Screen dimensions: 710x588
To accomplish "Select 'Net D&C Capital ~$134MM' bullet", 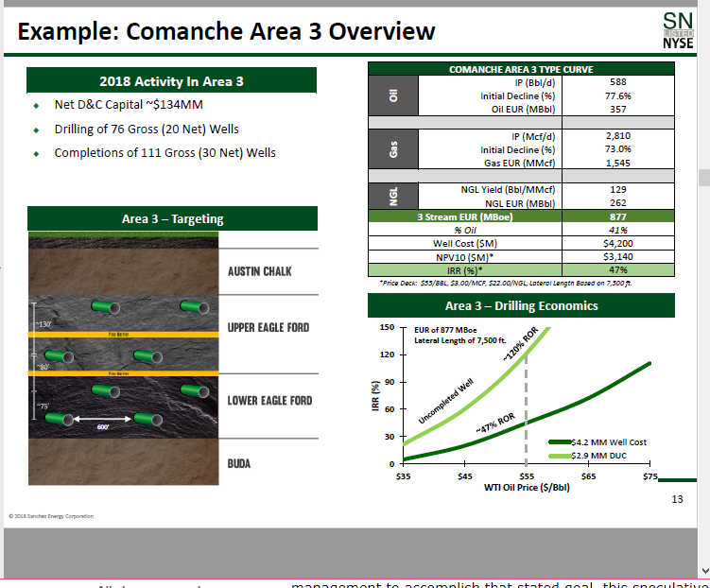I will click(x=129, y=105).
